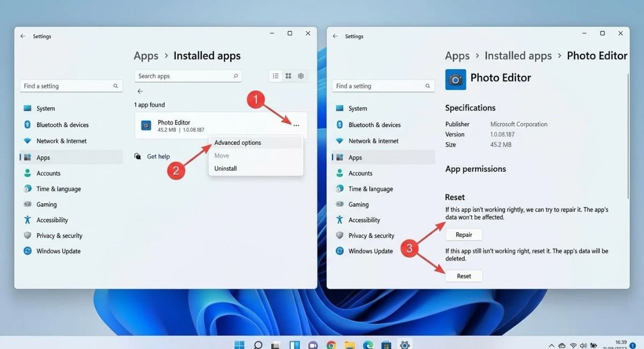The height and width of the screenshot is (349, 644).
Task: Open Time & language in left window
Action: tap(71, 189)
